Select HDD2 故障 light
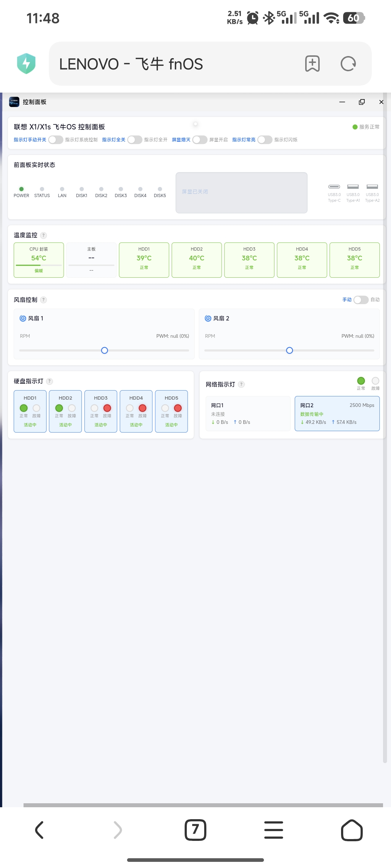391x868 pixels. tap(72, 408)
